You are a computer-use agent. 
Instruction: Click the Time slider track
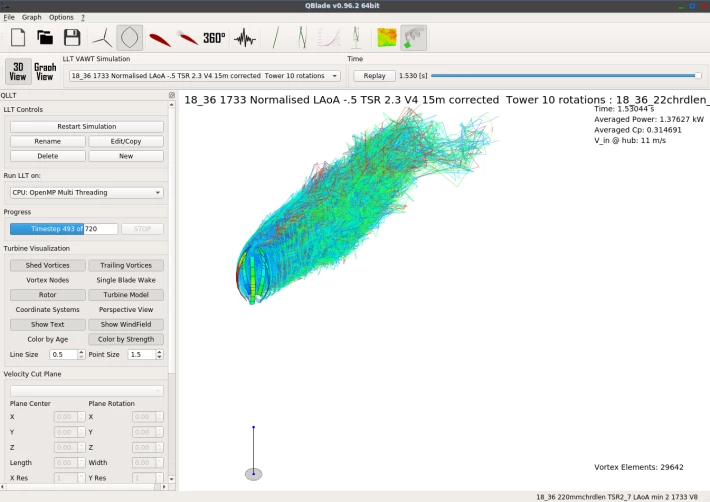pyautogui.click(x=566, y=76)
